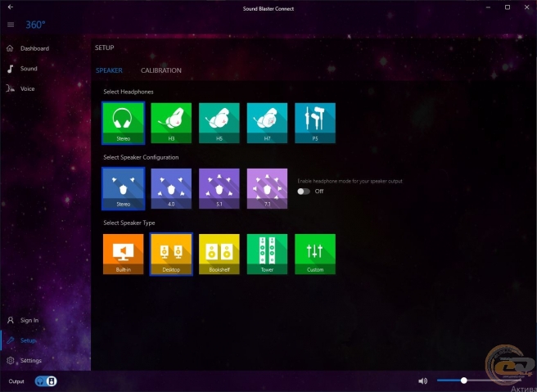Go back with the arrow icon
537x392 pixels.
pos(11,7)
